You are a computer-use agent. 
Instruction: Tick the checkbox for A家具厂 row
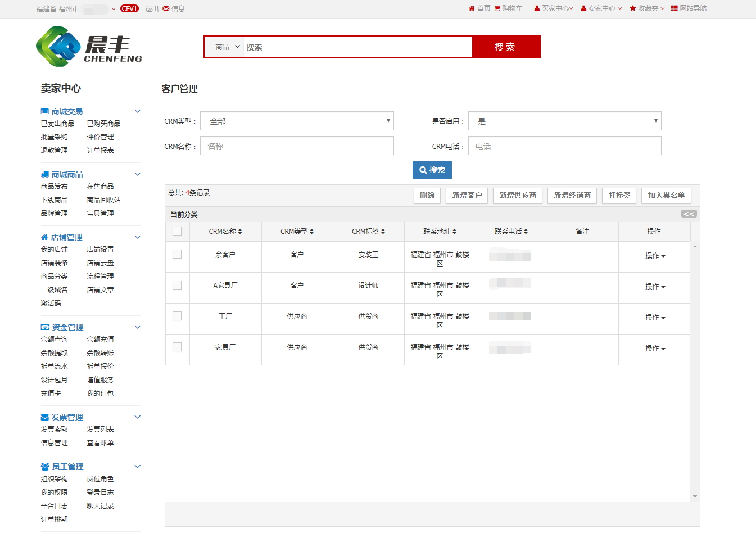point(177,285)
